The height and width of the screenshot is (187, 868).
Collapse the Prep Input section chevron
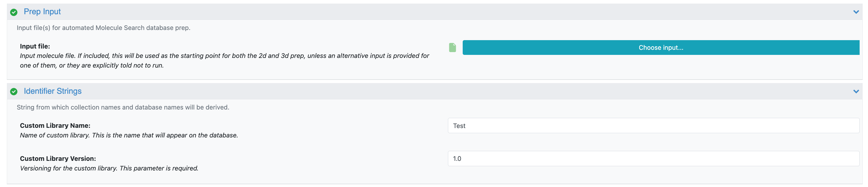(x=856, y=12)
